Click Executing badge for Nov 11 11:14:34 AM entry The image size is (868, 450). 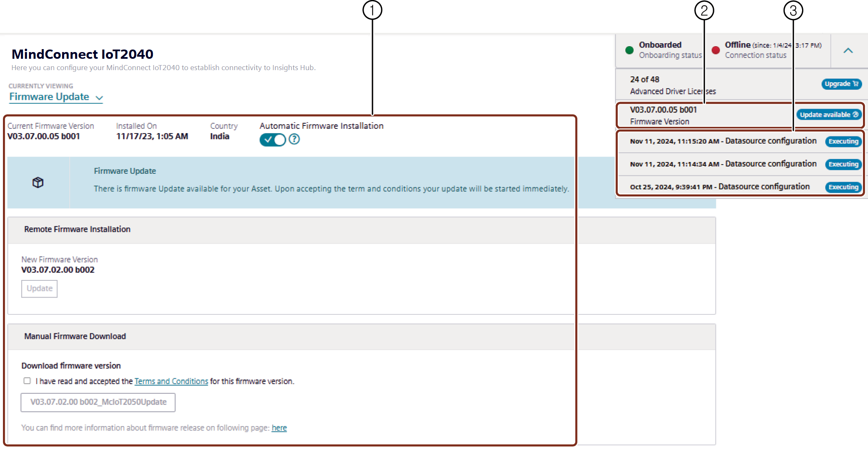pos(843,164)
